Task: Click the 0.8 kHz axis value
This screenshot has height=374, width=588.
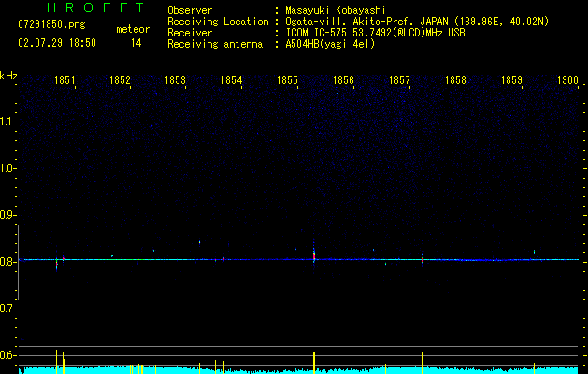Action: (x=7, y=262)
